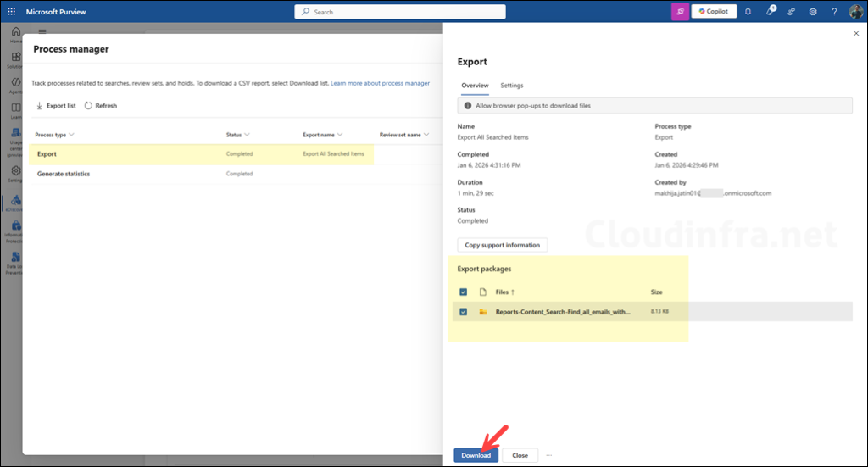The width and height of the screenshot is (868, 467).
Task: Open the Status column dropdown
Action: [x=247, y=135]
